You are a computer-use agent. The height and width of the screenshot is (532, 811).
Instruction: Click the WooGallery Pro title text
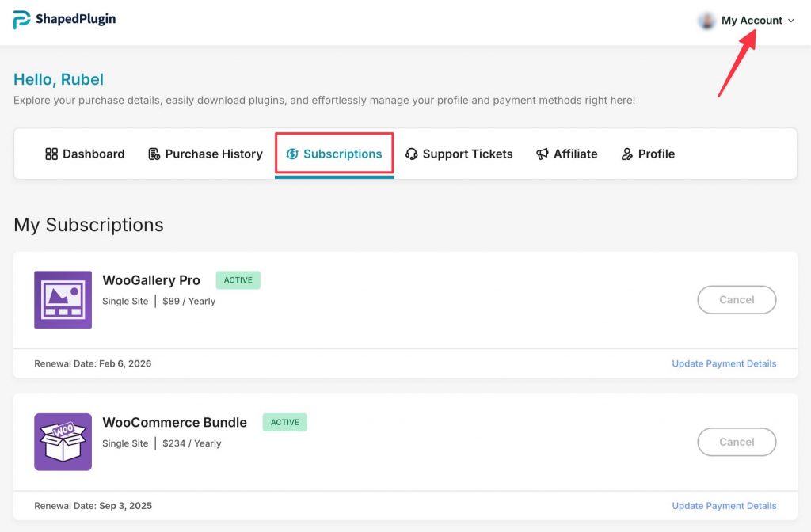(x=151, y=280)
